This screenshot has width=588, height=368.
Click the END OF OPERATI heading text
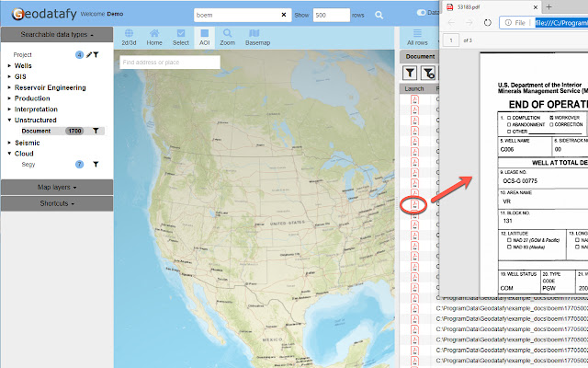pyautogui.click(x=548, y=104)
